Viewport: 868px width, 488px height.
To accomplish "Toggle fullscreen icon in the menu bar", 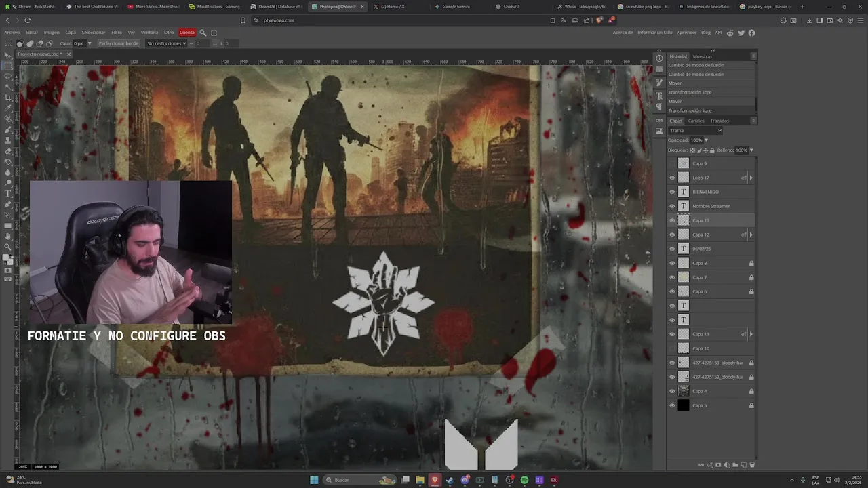I will pyautogui.click(x=214, y=33).
